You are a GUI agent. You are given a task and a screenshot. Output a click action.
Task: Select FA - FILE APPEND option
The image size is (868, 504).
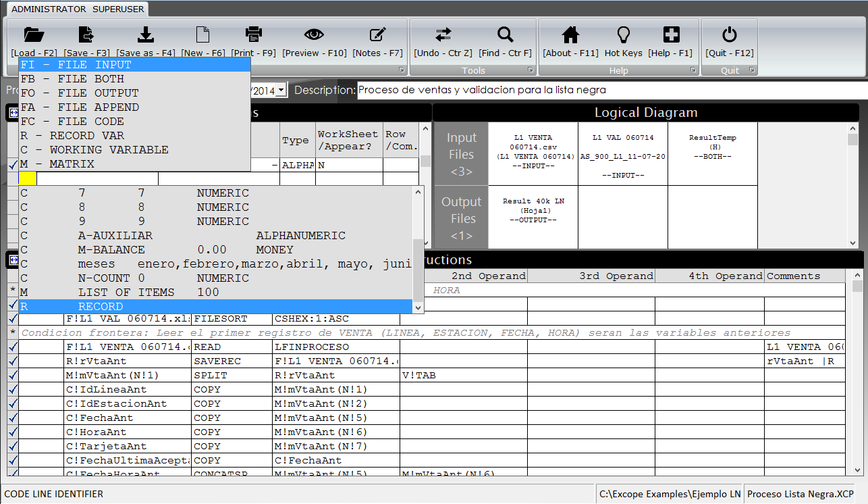[x=134, y=107]
